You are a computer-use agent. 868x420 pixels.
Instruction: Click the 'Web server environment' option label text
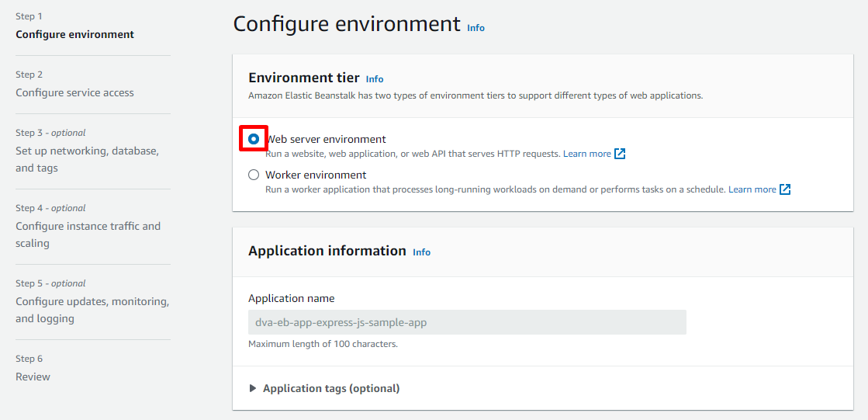(326, 140)
